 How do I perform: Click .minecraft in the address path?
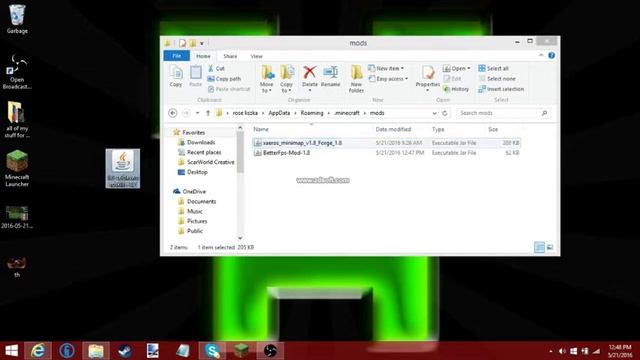347,113
